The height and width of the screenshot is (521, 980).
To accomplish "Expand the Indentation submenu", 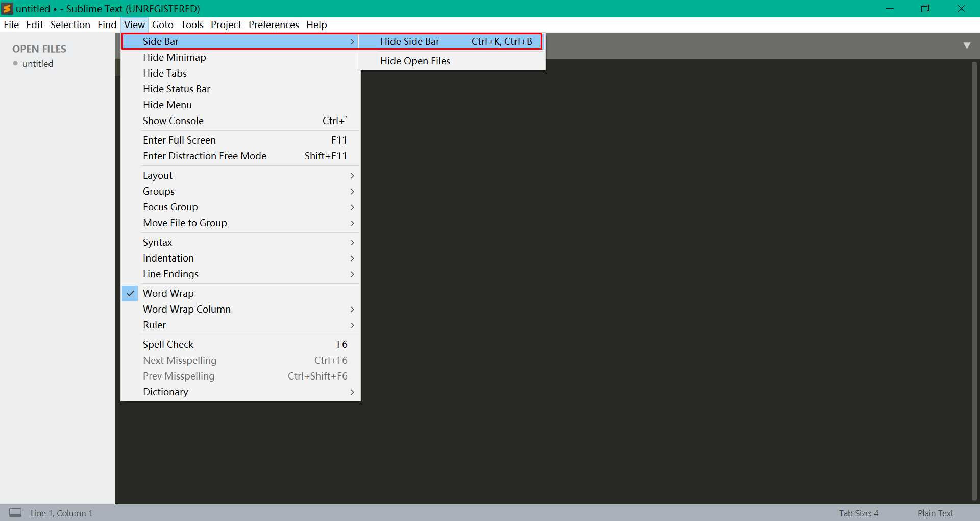I will 240,258.
